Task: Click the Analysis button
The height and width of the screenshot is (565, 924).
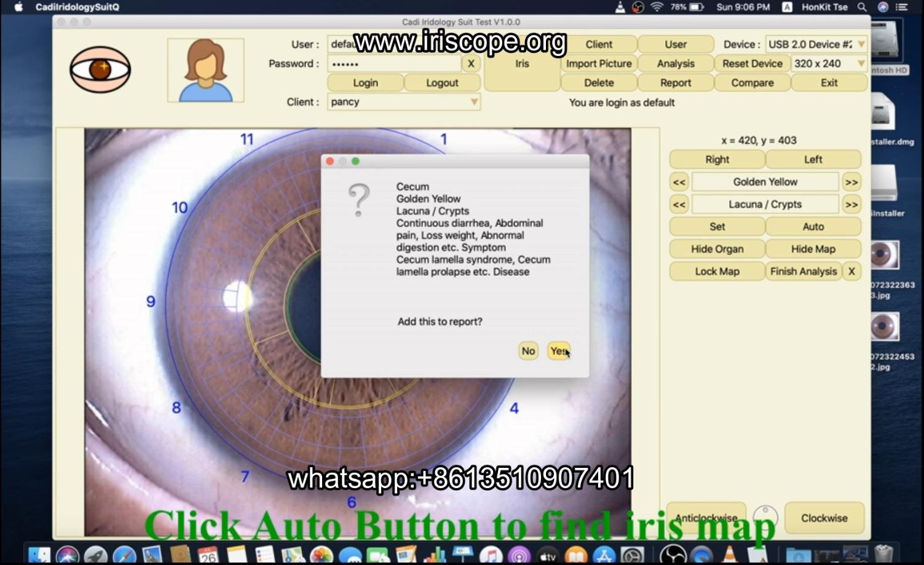Action: point(676,63)
